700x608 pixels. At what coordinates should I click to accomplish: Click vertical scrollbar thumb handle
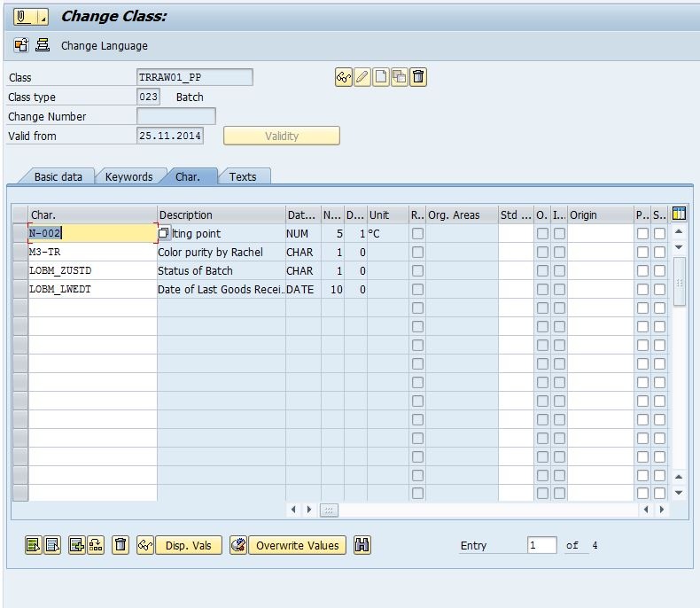coord(679,282)
